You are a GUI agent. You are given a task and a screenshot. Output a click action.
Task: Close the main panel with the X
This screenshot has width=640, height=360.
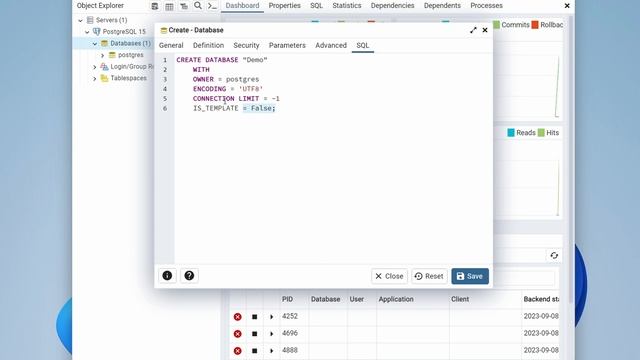pos(567,6)
